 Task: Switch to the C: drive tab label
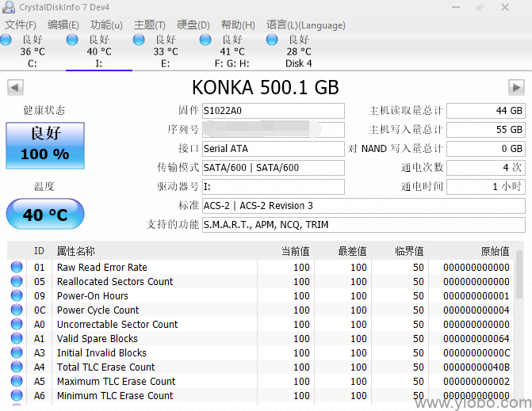[33, 63]
